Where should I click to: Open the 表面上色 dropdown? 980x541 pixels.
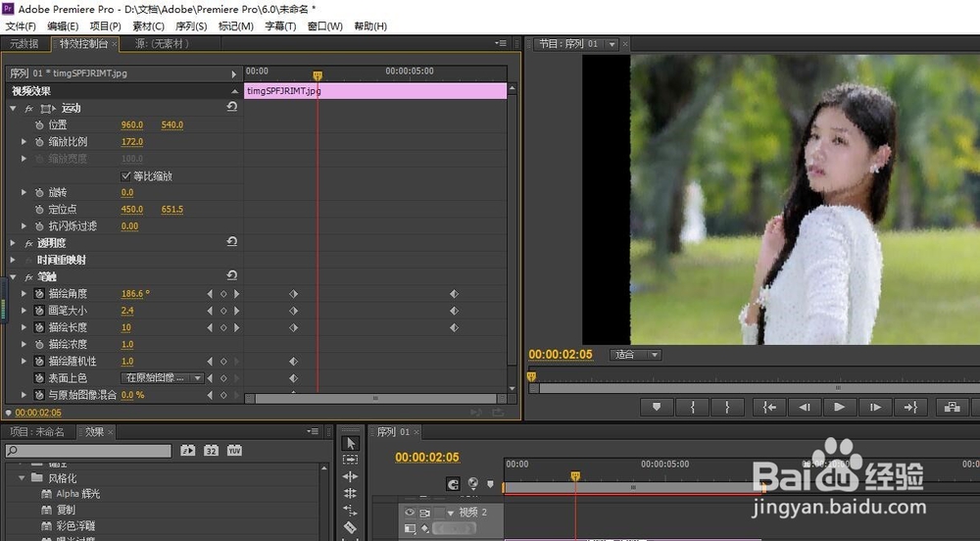click(162, 378)
